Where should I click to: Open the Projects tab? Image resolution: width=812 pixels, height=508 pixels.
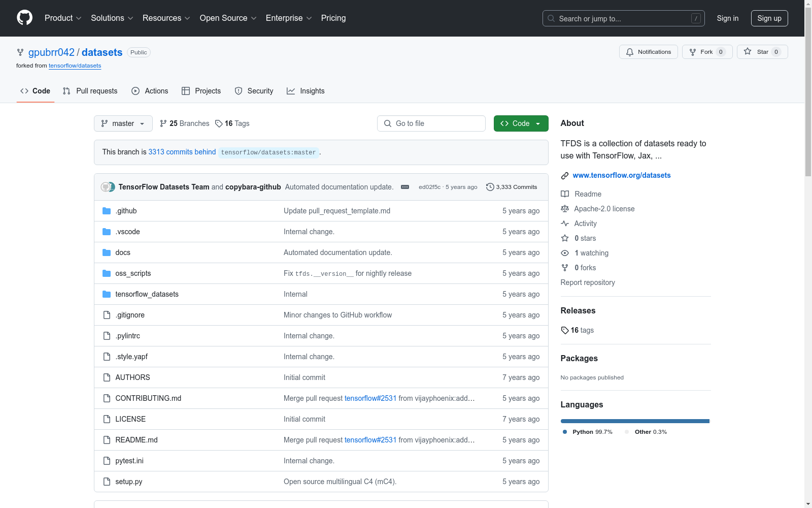[201, 91]
